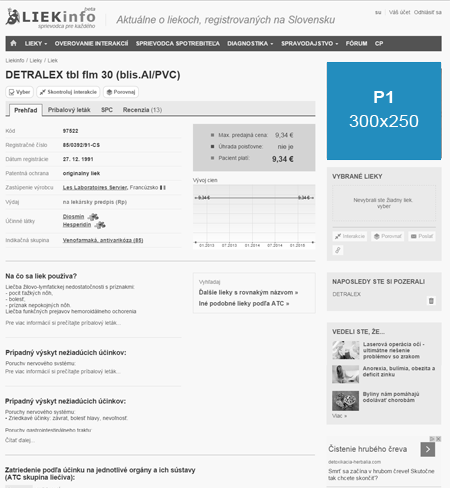Click the Porovnaj button under the title
This screenshot has height=488, width=450.
point(121,92)
